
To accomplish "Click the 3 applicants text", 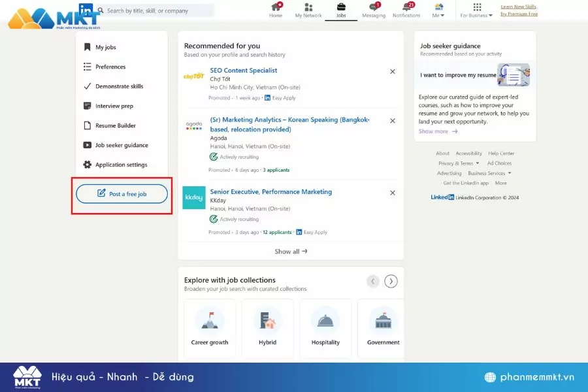I will tap(276, 170).
